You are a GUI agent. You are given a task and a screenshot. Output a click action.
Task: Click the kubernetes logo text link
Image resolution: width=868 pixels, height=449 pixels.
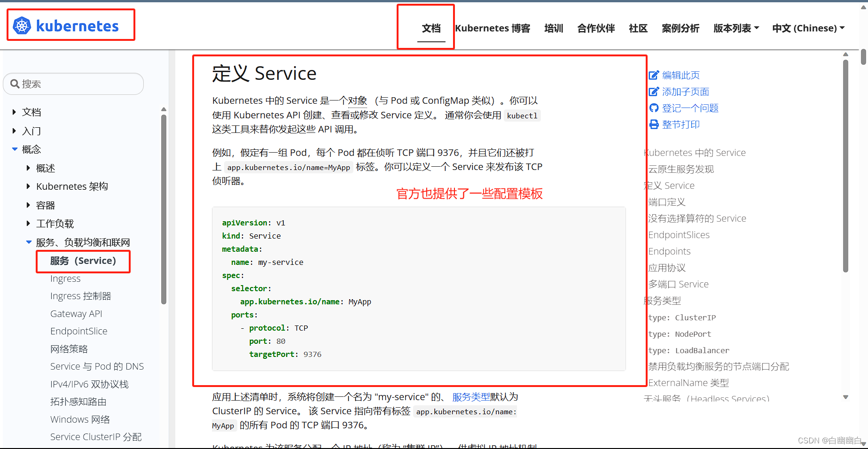coord(78,26)
